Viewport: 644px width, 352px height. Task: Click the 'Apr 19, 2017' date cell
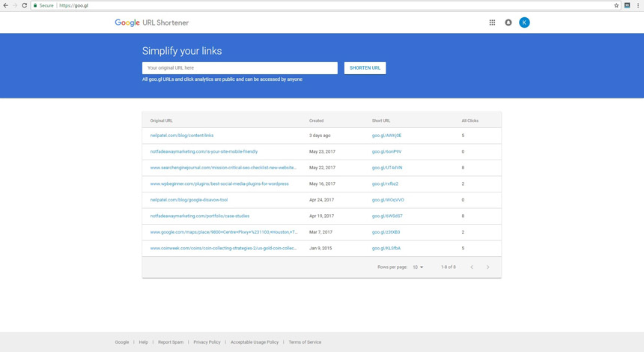(321, 216)
